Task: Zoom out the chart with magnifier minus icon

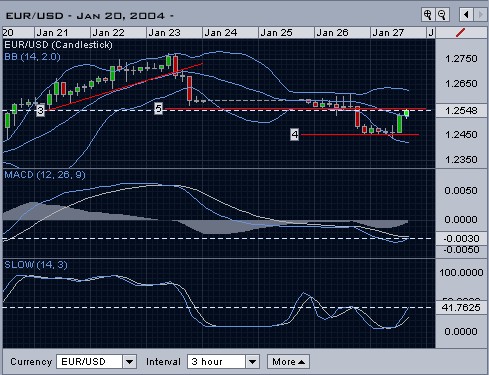Action: click(442, 15)
